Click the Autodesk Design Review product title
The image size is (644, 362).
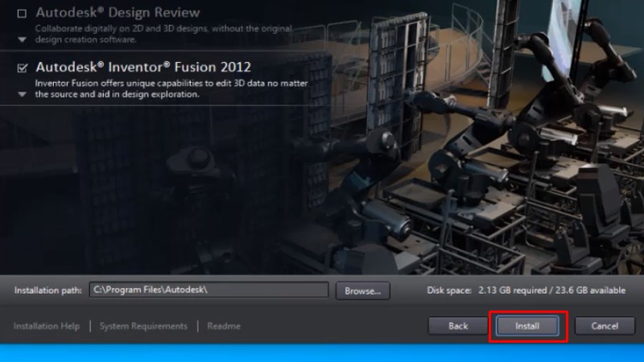click(118, 13)
